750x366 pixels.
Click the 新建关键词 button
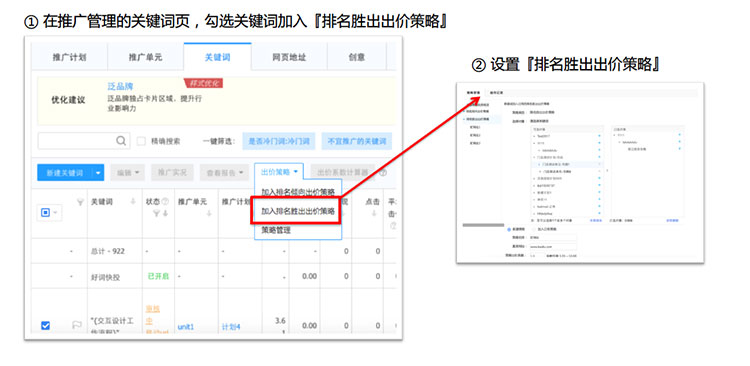[x=65, y=173]
